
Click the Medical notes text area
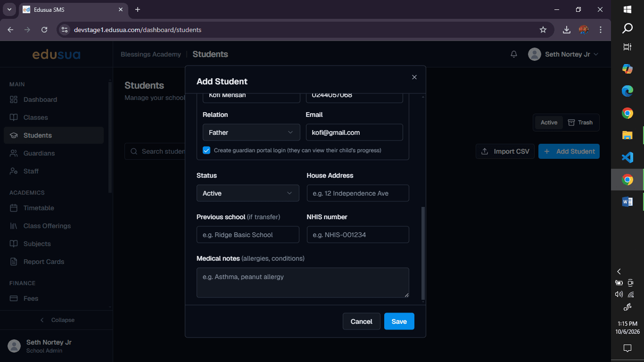303,283
